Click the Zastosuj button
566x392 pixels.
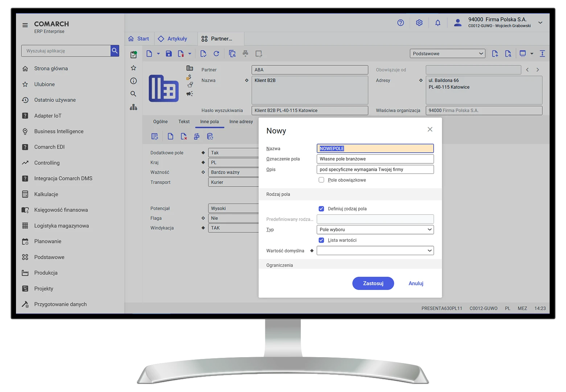373,283
